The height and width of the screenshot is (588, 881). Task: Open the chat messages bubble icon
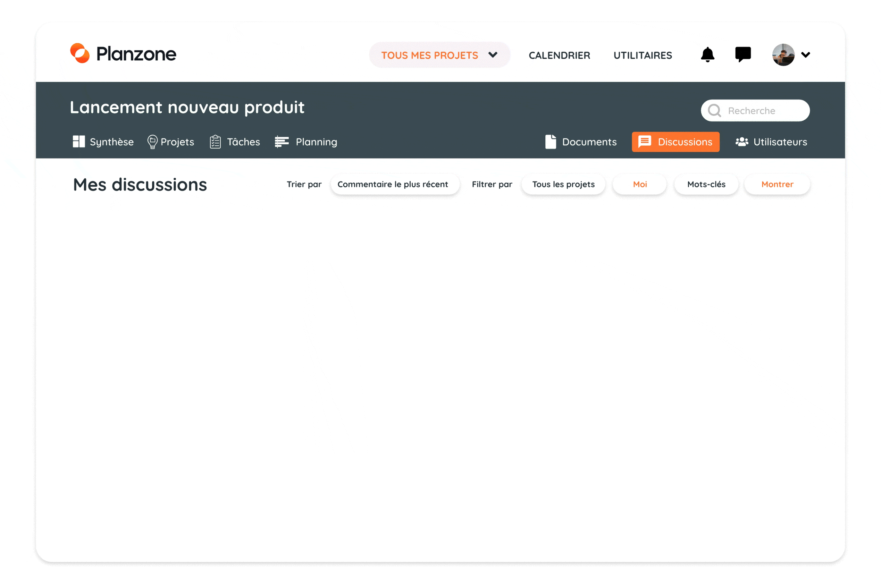click(742, 55)
